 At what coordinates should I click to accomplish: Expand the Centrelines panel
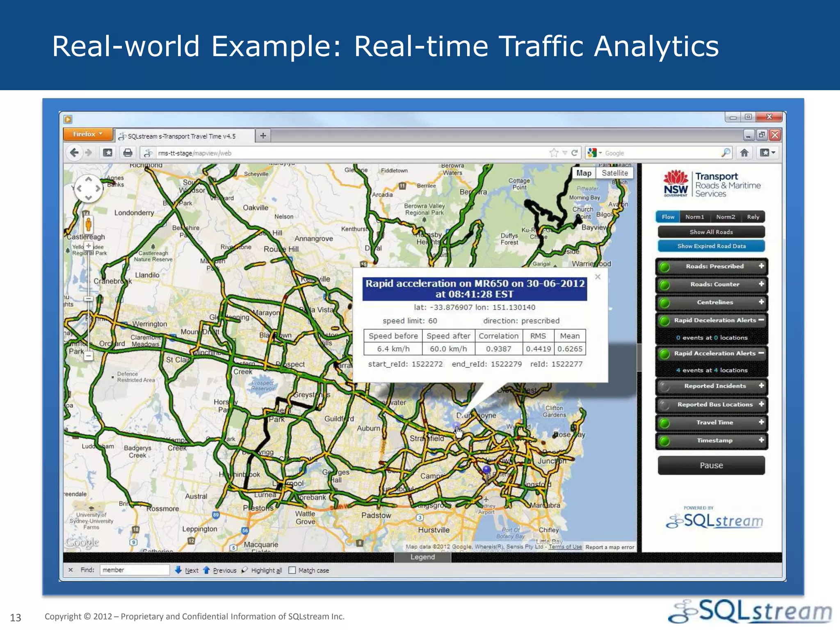pos(761,302)
